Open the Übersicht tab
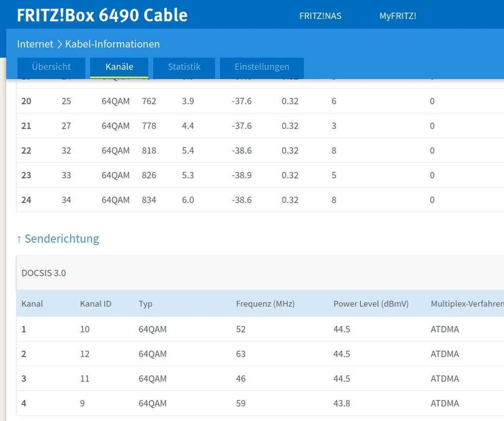 [x=51, y=68]
